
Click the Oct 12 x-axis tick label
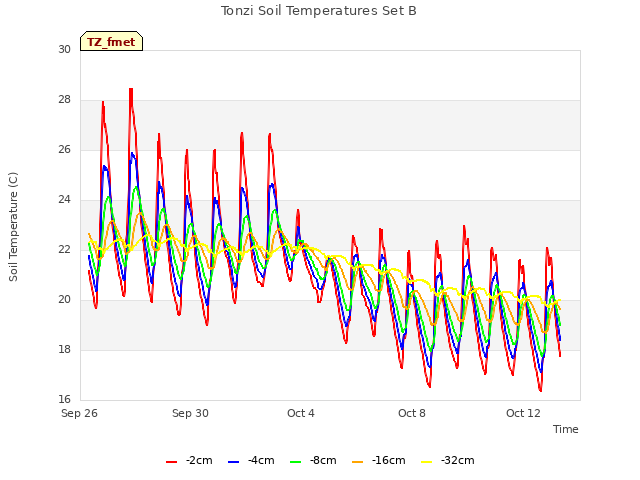[x=523, y=413]
